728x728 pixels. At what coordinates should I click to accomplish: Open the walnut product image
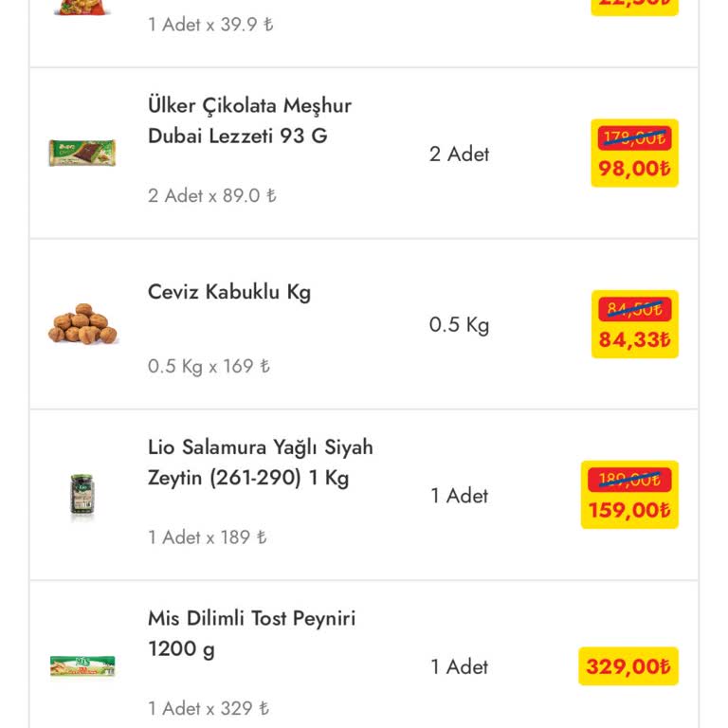tap(82, 324)
